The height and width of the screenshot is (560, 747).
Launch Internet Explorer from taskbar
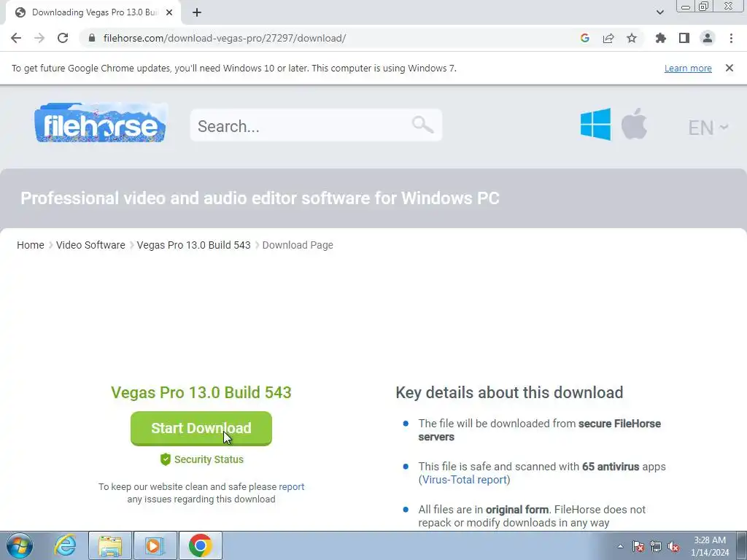click(65, 545)
